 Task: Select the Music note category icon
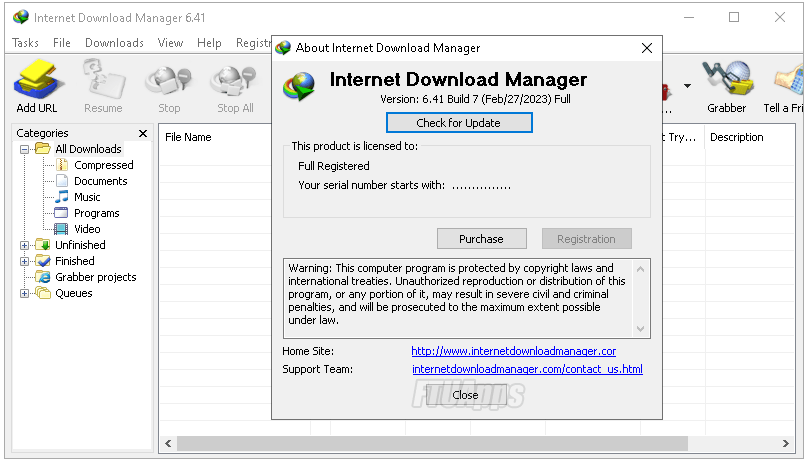62,197
